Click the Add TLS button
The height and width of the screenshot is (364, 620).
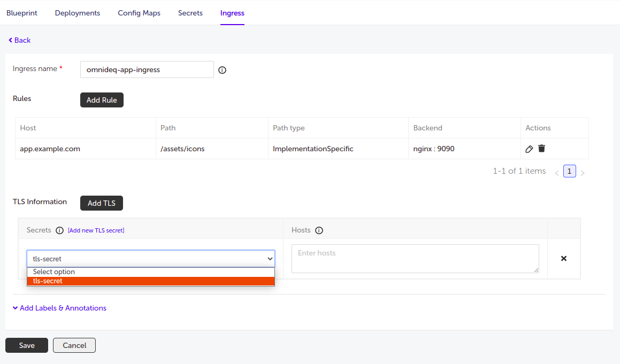(102, 203)
